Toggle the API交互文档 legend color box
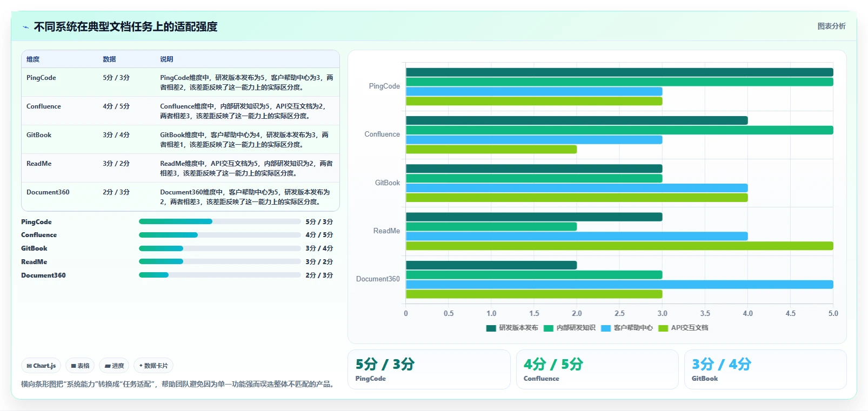 coord(663,328)
